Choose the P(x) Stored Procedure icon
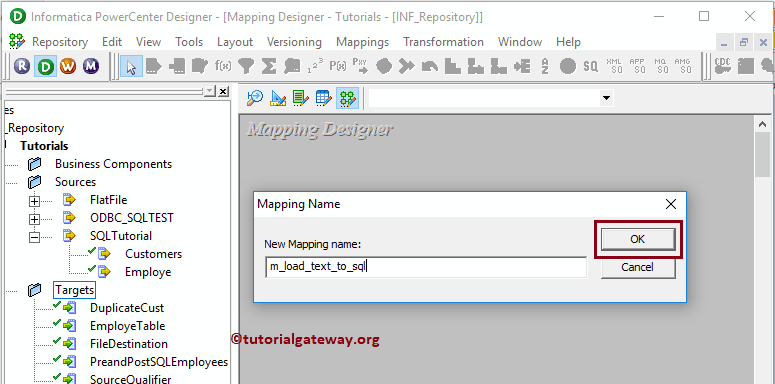The image size is (775, 384). [x=338, y=66]
